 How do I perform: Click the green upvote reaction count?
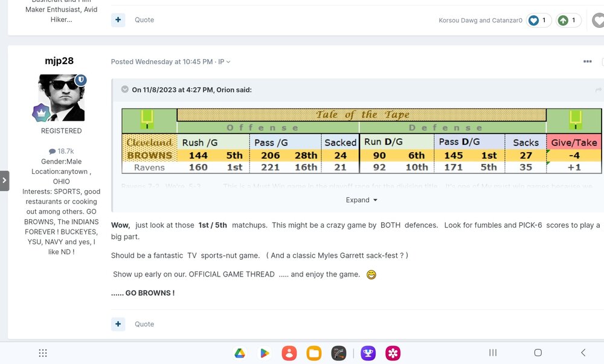(x=568, y=20)
